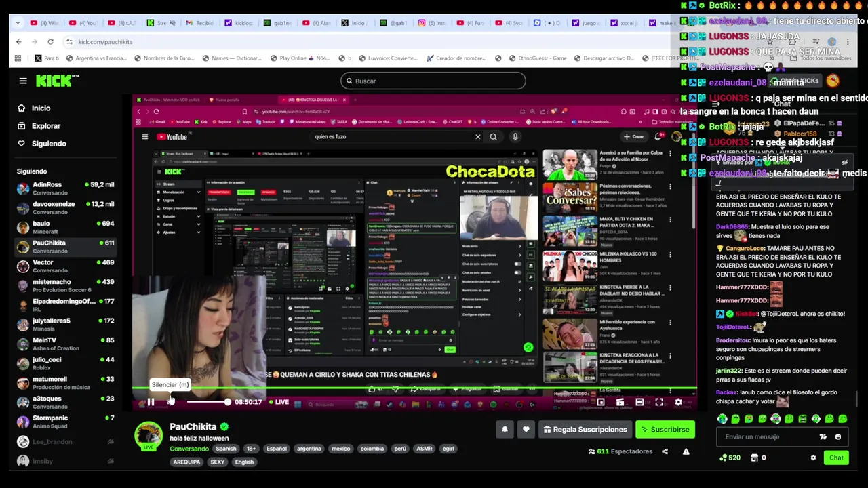868x488 pixels.
Task: Click the green Suscribirse button
Action: [665, 429]
